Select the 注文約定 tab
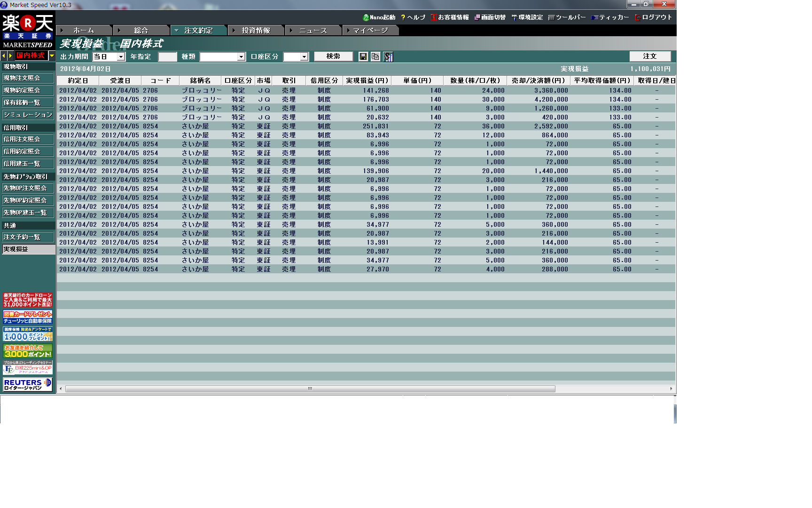 point(199,31)
